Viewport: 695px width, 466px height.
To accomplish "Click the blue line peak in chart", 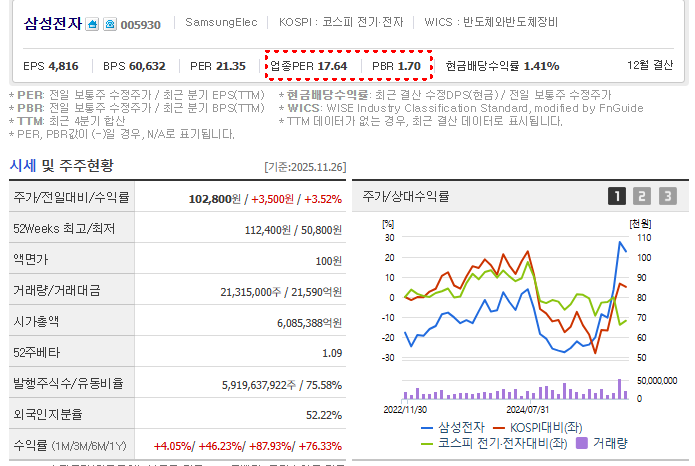I will tap(620, 242).
